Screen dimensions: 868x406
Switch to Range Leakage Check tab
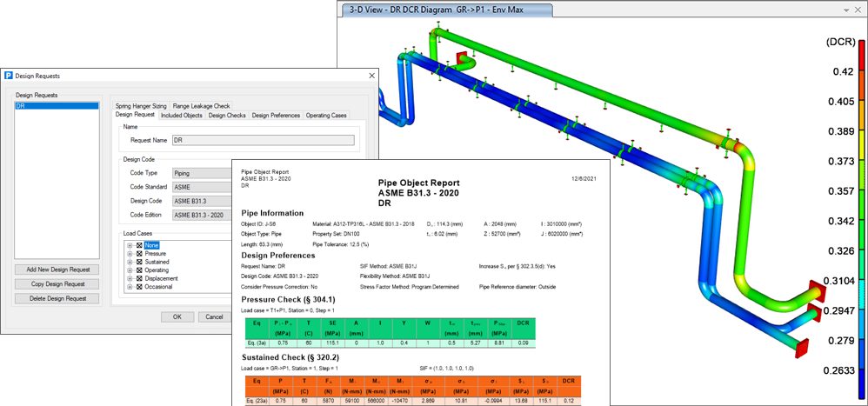(x=201, y=106)
